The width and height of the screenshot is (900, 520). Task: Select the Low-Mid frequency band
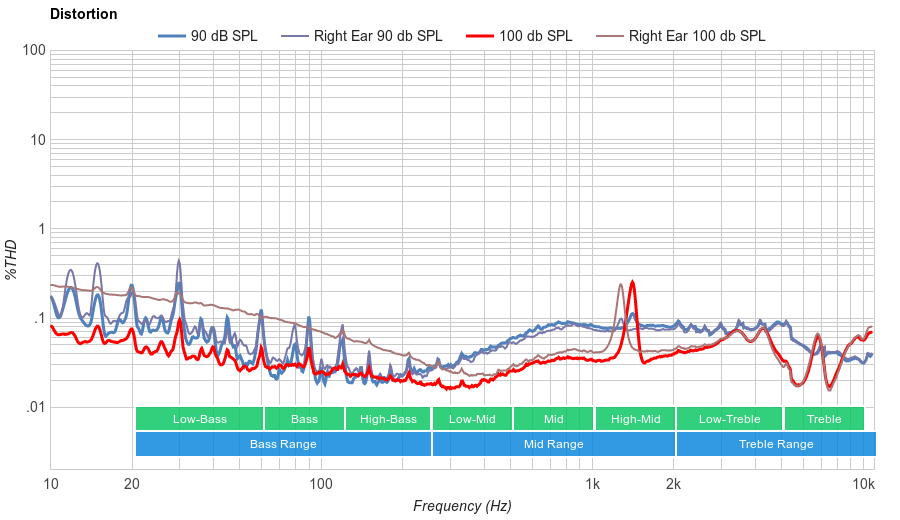pyautogui.click(x=472, y=419)
